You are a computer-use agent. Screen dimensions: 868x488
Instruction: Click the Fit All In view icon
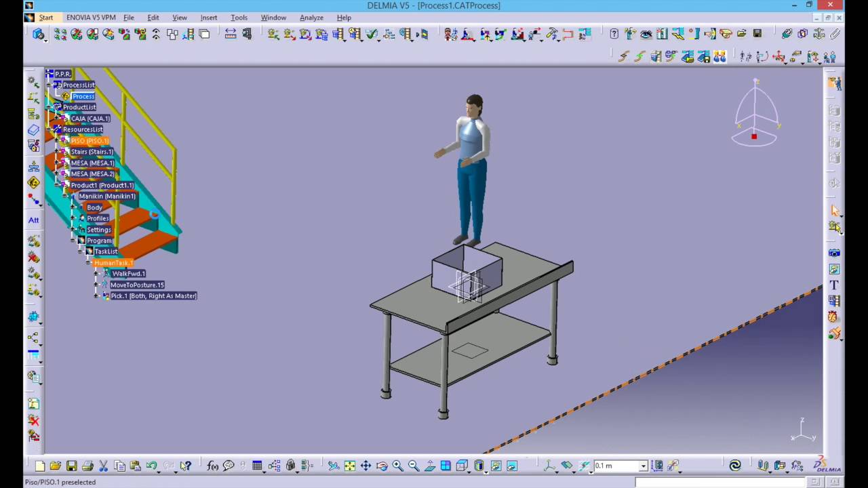(x=350, y=466)
